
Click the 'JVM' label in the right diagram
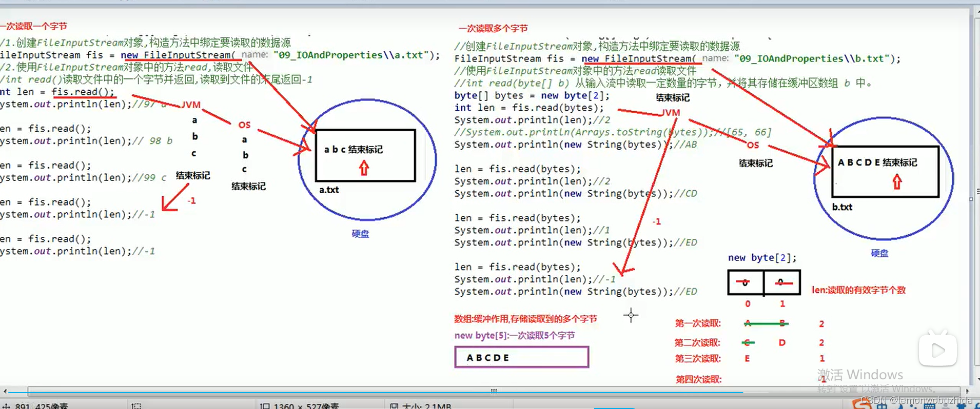pyautogui.click(x=670, y=112)
